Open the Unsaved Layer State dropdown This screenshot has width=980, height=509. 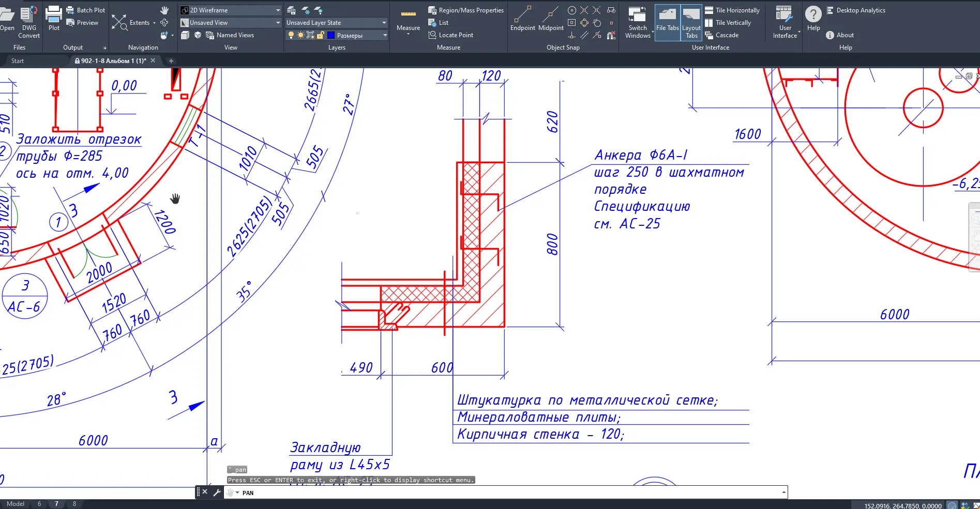pos(384,23)
